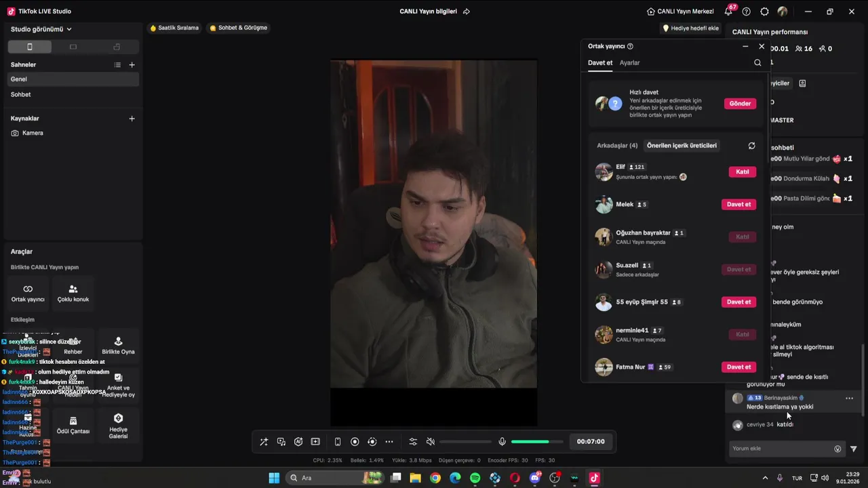Open Google Chrome from the taskbar
Screen dimensions: 868x488
(x=435, y=478)
